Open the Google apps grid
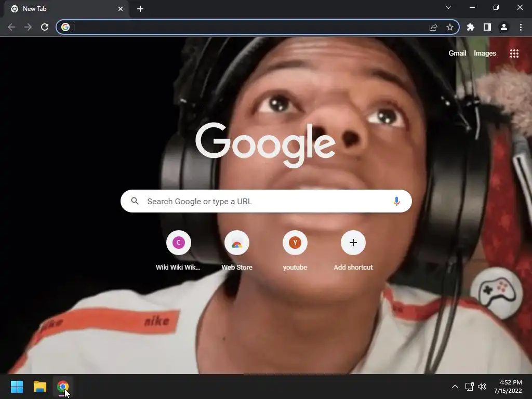532x399 pixels. (514, 54)
